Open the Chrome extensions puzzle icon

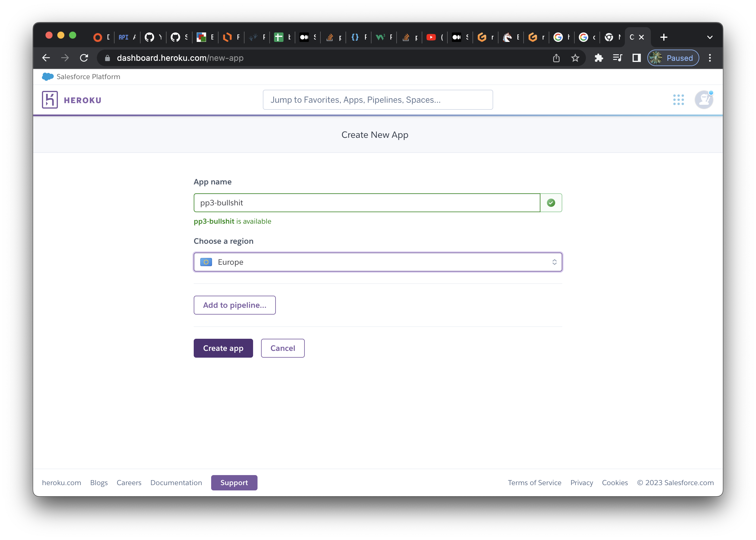pos(599,58)
